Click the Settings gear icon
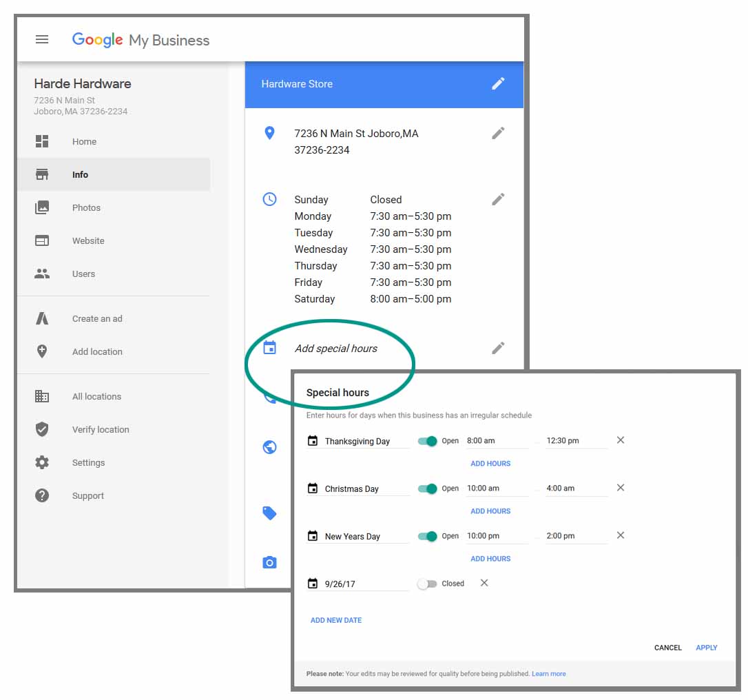Viewport: 748px width, 700px height. 42,462
